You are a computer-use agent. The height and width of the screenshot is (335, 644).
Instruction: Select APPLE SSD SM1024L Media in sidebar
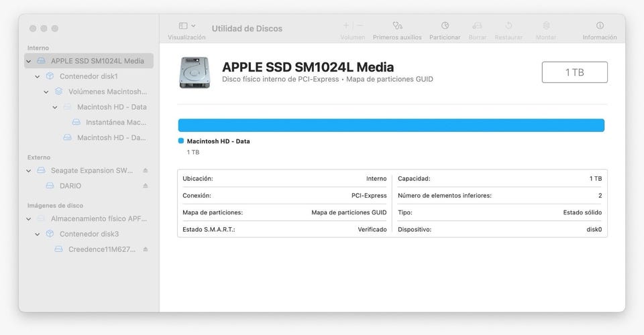[x=89, y=61]
